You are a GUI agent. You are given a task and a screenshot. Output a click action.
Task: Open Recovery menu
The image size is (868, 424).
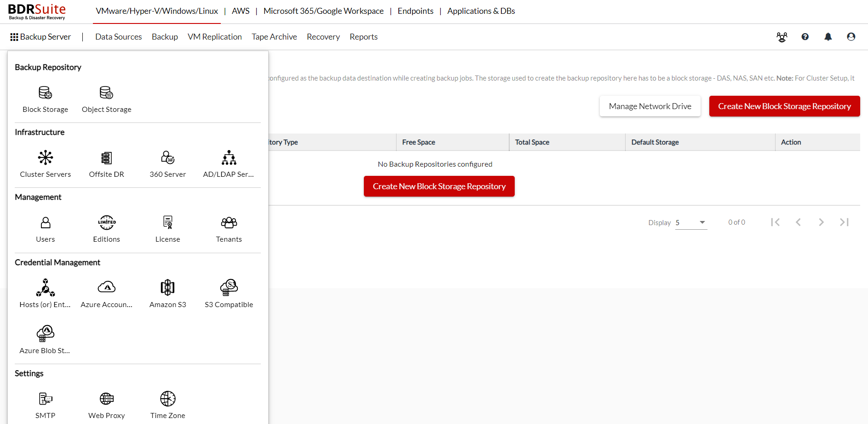323,37
